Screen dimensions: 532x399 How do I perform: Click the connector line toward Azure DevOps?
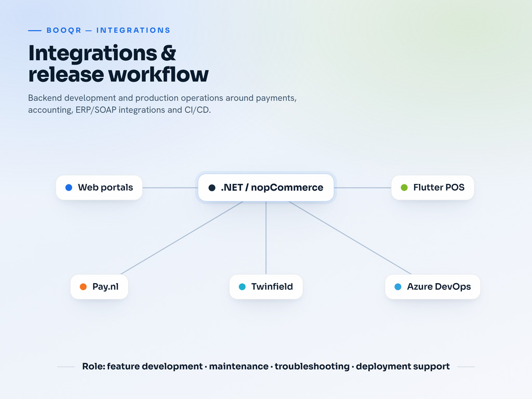pos(350,238)
